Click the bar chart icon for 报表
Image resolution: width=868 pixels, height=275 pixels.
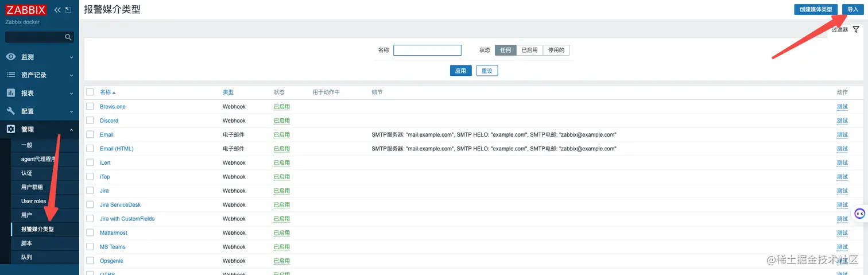[x=10, y=93]
